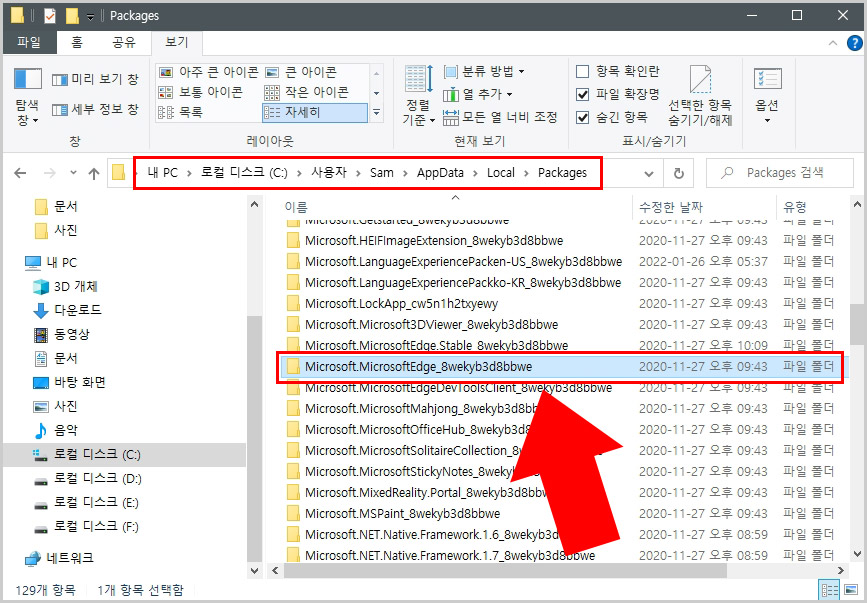This screenshot has height=603, width=867.
Task: Open 바탕 화면 in navigation pane
Action: pos(69,382)
